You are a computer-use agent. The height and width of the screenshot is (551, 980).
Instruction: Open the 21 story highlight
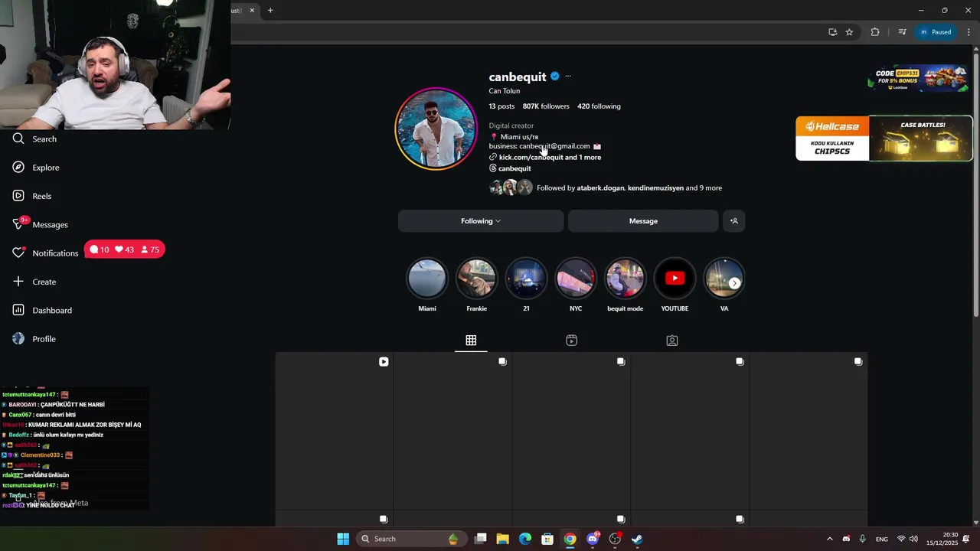[x=526, y=278]
